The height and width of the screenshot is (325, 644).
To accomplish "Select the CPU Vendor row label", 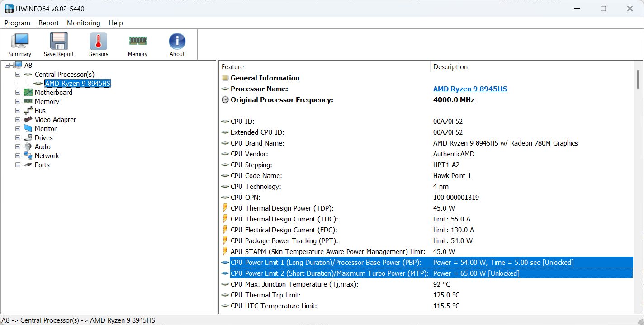I will 250,154.
